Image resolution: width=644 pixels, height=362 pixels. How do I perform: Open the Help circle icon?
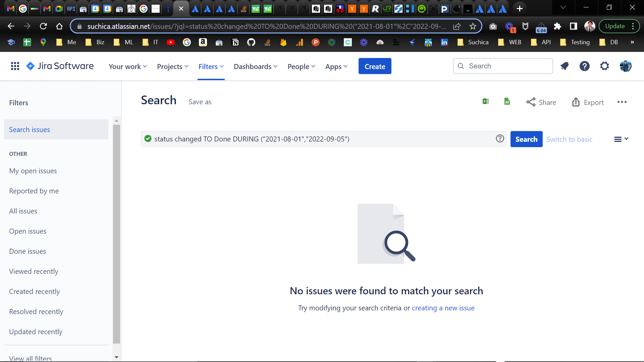click(584, 66)
